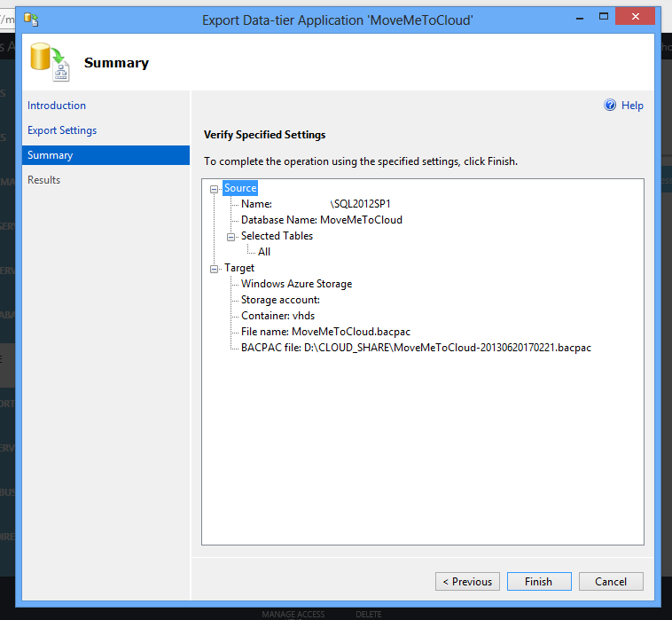Collapse the Selected Tables node
This screenshot has width=672, height=620.
[x=231, y=237]
